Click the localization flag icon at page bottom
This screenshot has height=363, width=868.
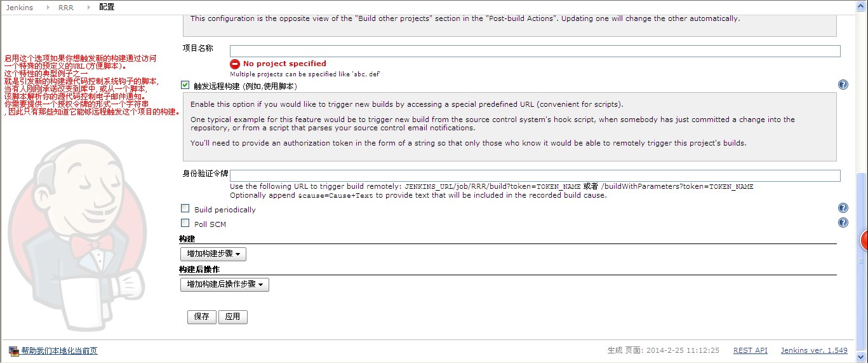coord(14,350)
